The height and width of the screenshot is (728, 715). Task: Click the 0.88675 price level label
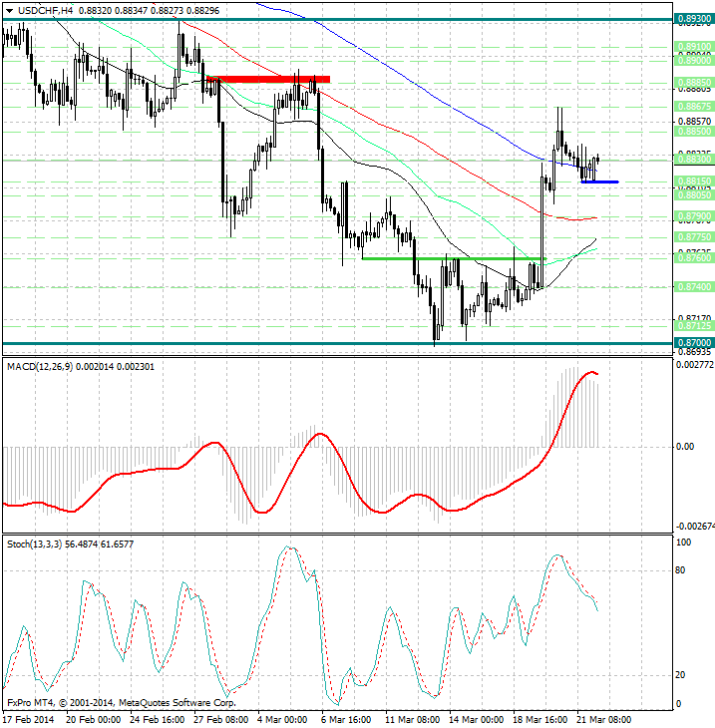[694, 107]
